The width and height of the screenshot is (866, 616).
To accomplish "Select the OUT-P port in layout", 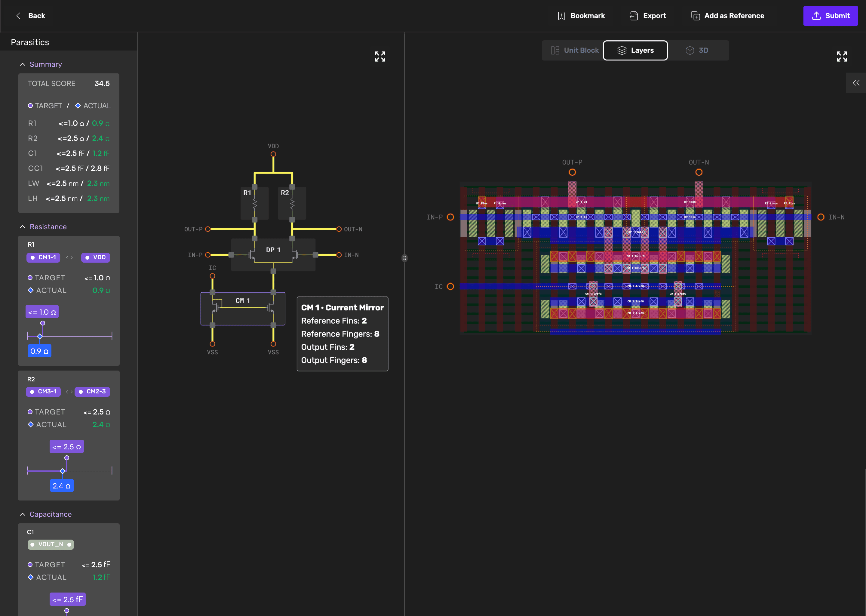I will [572, 172].
